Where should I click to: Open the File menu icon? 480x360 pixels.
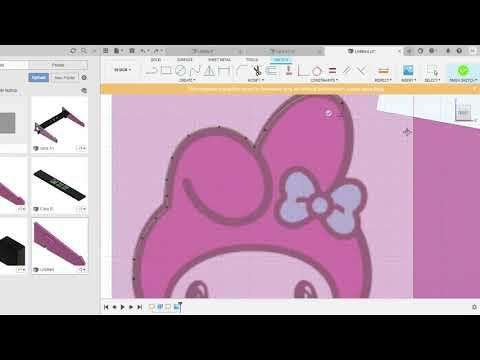(117, 51)
